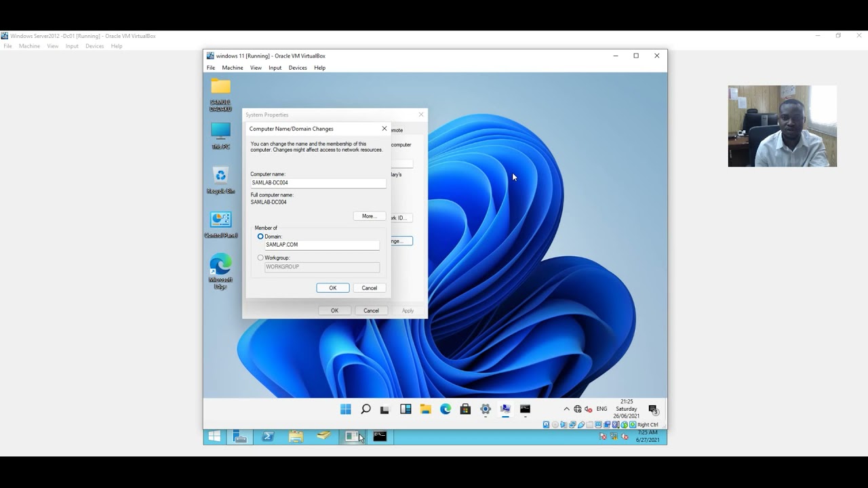Viewport: 868px width, 488px height.
Task: Open Help menu of windows 11 VM window
Action: (x=319, y=68)
